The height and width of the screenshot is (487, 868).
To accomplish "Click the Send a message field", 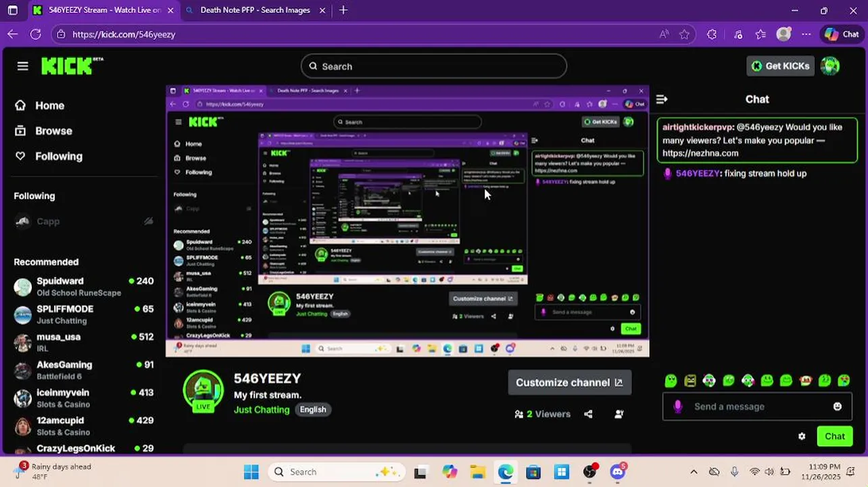I will point(757,407).
